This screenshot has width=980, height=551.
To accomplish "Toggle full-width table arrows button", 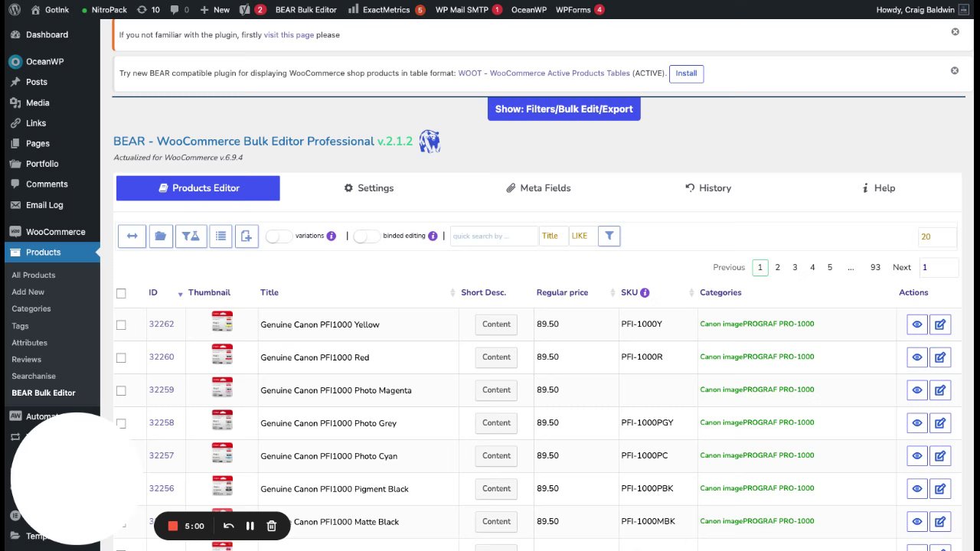I will point(132,236).
